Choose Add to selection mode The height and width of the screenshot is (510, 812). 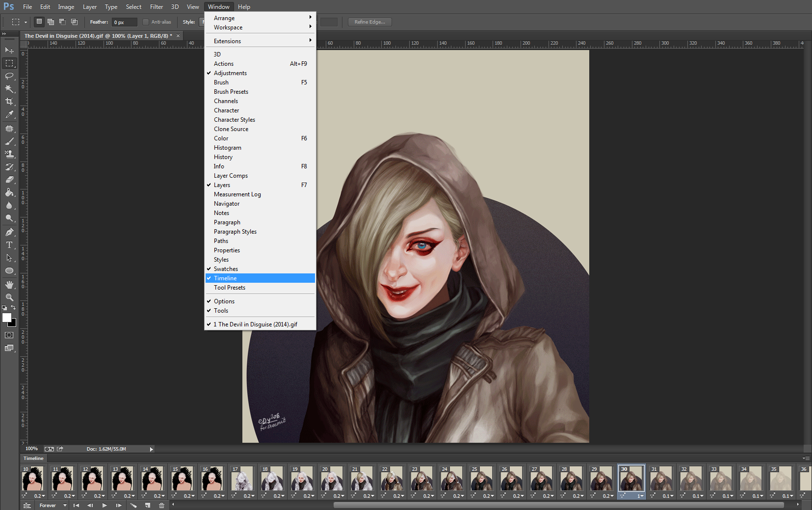point(51,22)
